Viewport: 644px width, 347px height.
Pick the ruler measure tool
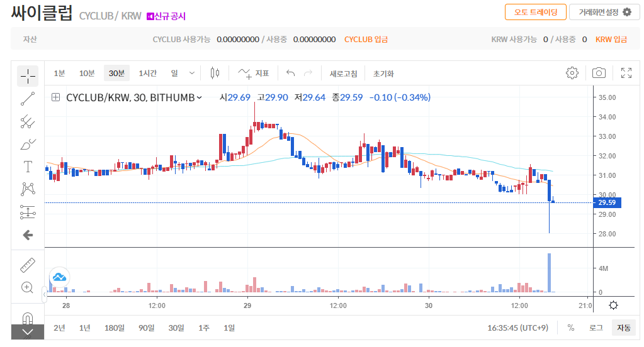(x=28, y=265)
